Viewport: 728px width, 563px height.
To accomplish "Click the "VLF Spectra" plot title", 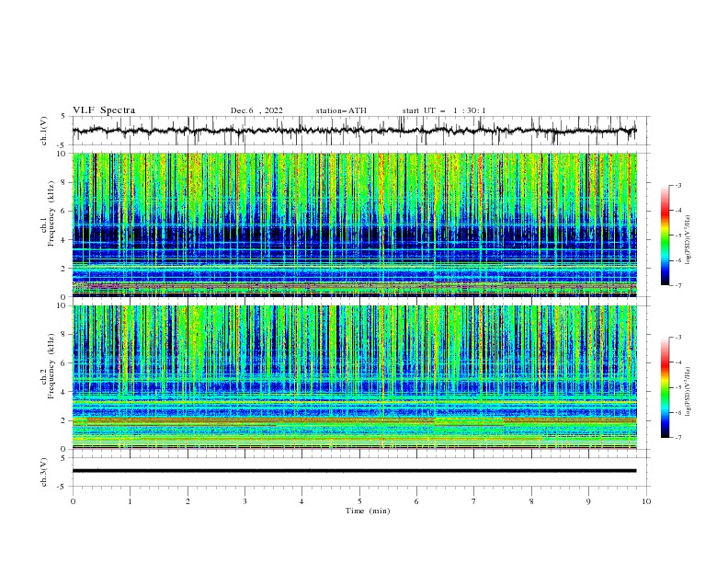I will coord(104,110).
